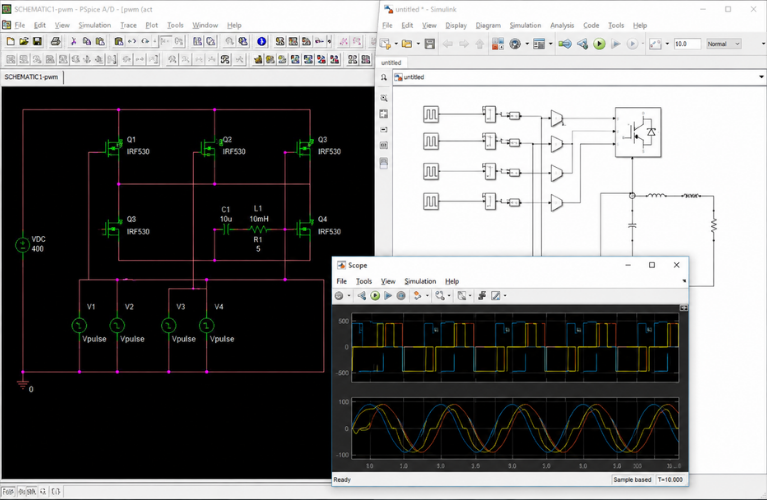Viewport: 767px width, 500px height.
Task: Open Scope View menu
Action: coord(388,281)
